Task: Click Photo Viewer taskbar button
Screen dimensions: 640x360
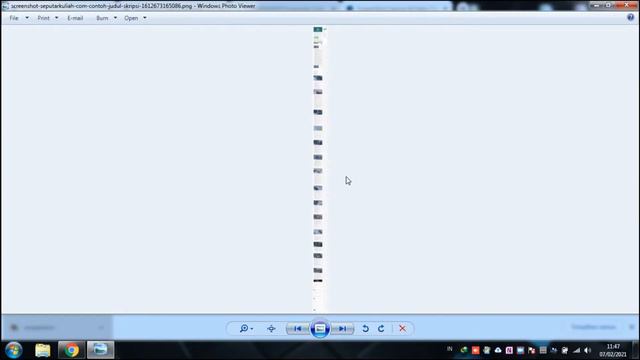Action: pos(100,350)
